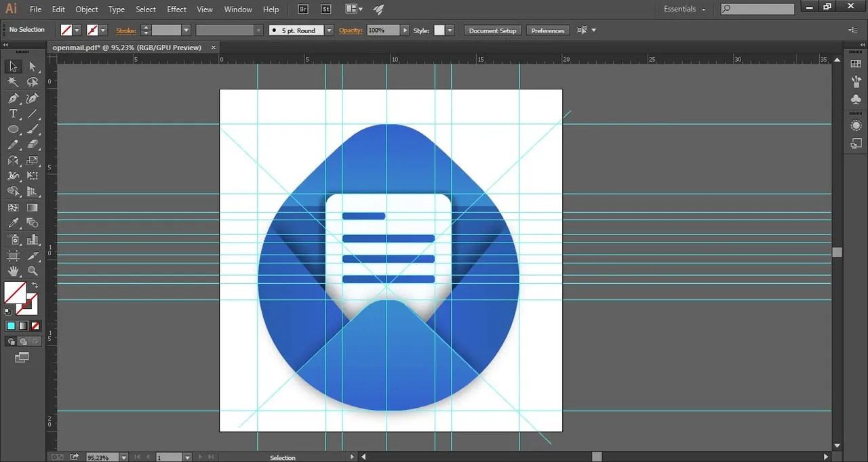The image size is (868, 462).
Task: Select the Line Segment tool
Action: point(33,114)
